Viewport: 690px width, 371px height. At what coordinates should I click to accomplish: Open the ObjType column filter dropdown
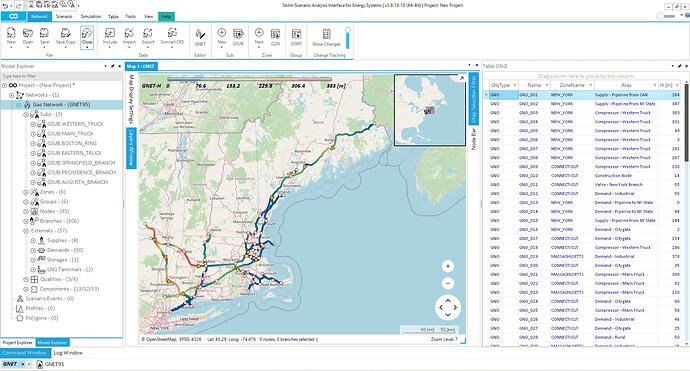point(514,85)
